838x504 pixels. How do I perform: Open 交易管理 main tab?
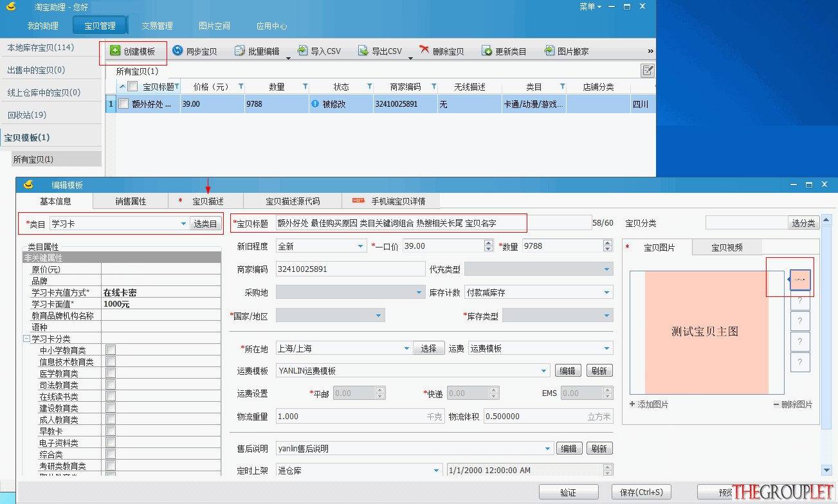tap(158, 26)
